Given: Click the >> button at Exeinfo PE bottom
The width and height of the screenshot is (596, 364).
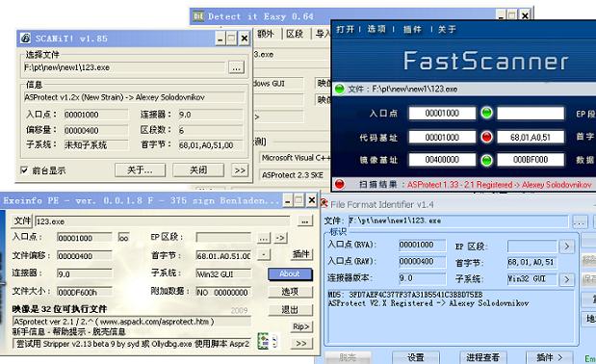Looking at the screenshot, I should [x=301, y=344].
